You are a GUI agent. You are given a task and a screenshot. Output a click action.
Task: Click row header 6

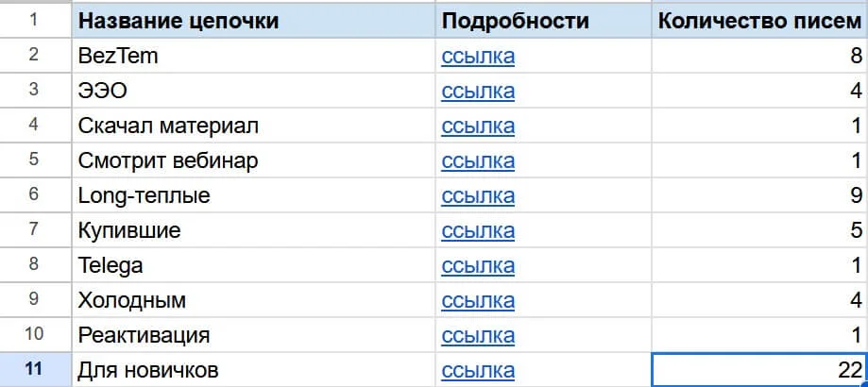[34, 195]
